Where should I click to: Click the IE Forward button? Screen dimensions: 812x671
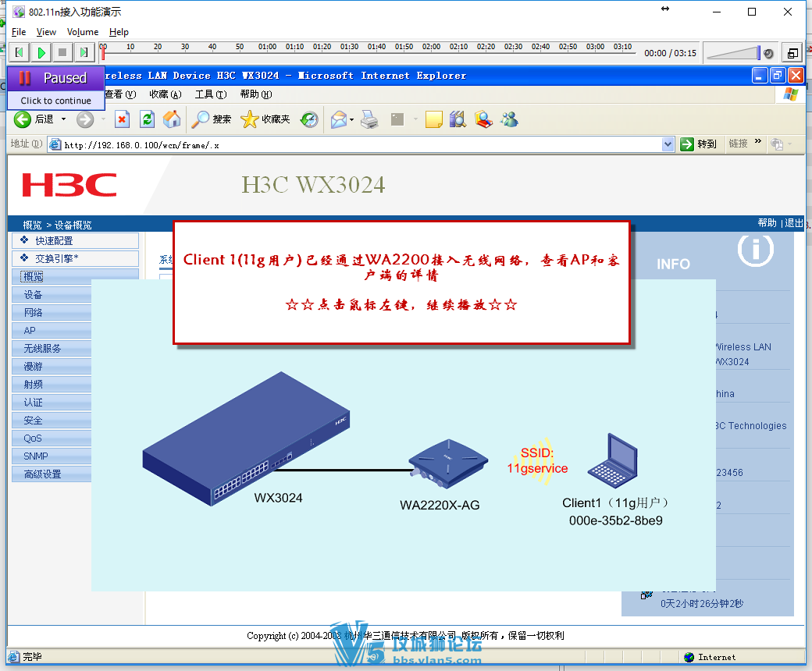[x=85, y=119]
